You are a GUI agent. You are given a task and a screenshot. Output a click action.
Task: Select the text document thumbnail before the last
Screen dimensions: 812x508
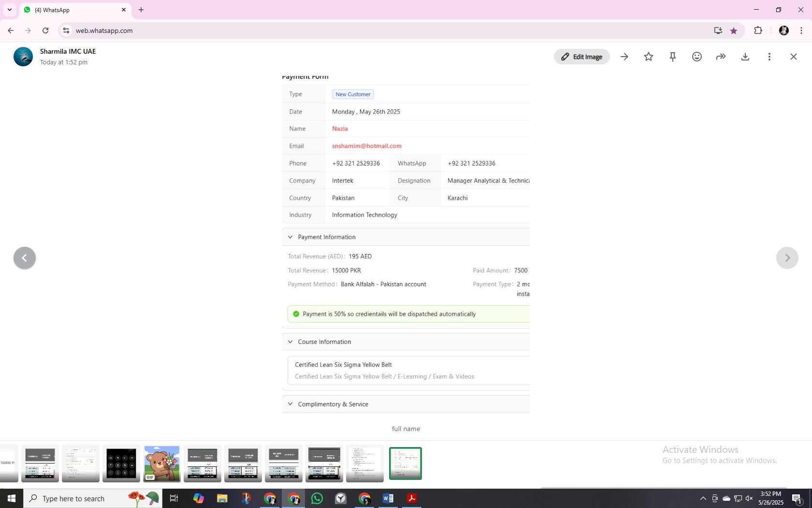click(365, 463)
